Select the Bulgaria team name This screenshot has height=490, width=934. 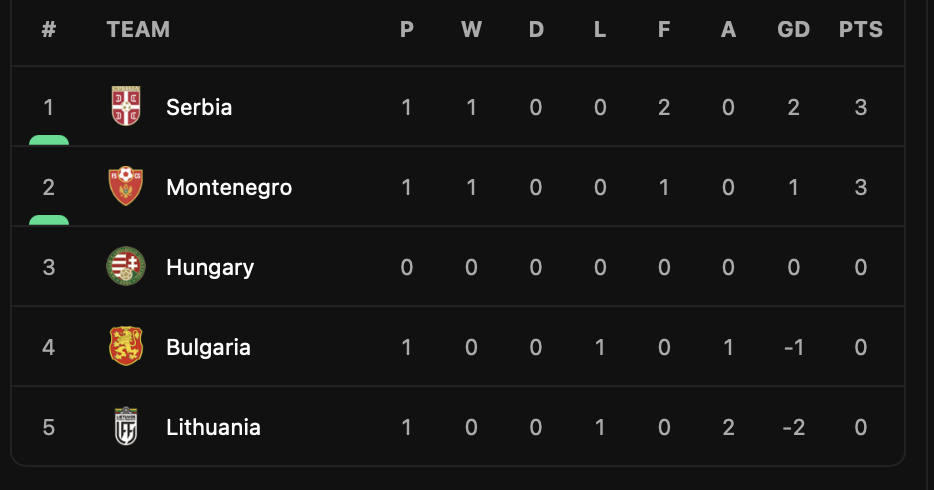pyautogui.click(x=208, y=347)
